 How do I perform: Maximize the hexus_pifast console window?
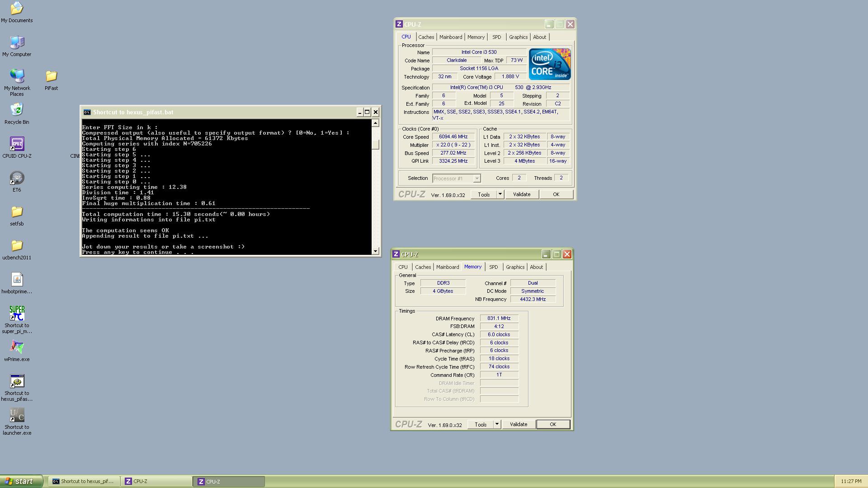[x=367, y=112]
